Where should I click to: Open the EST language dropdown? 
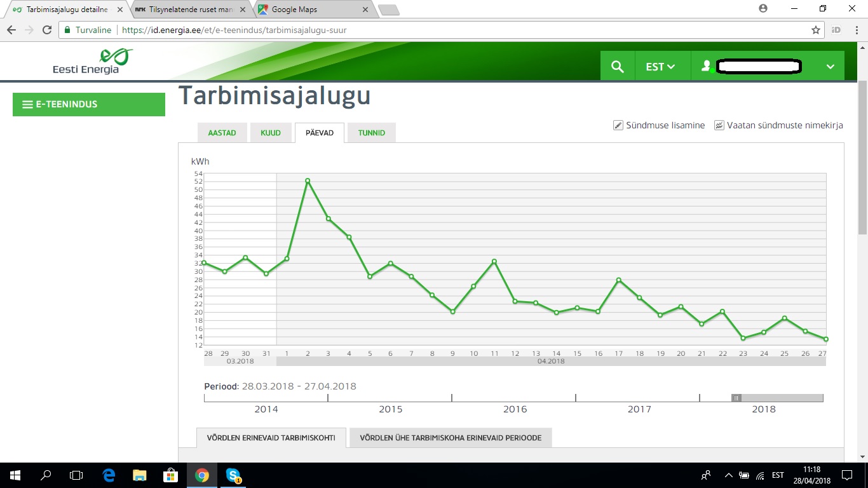point(660,66)
